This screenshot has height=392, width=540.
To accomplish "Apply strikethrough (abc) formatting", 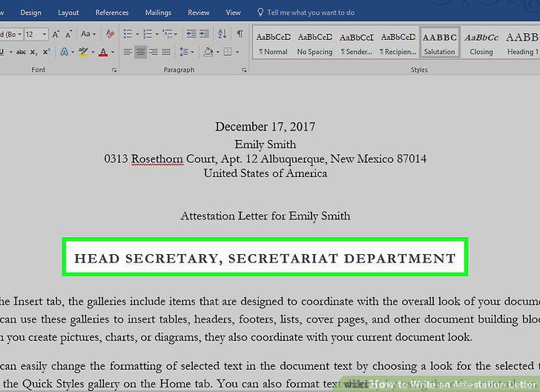I will [21, 52].
